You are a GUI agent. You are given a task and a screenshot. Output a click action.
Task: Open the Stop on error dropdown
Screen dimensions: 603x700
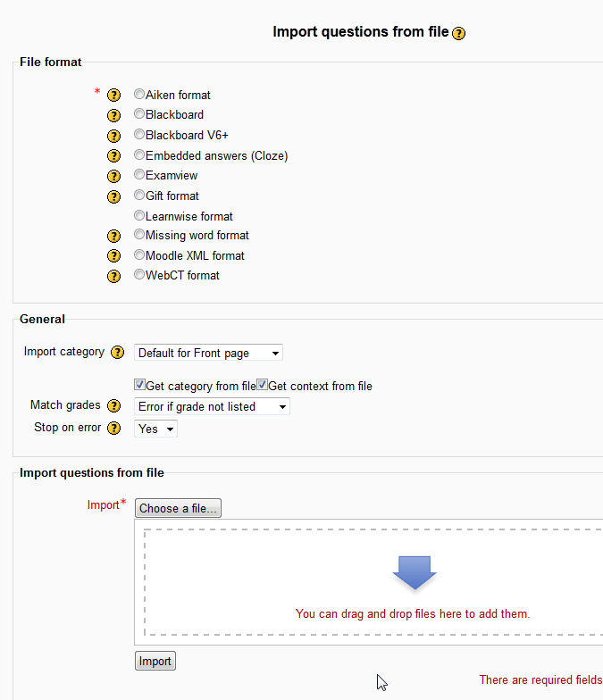coord(155,429)
